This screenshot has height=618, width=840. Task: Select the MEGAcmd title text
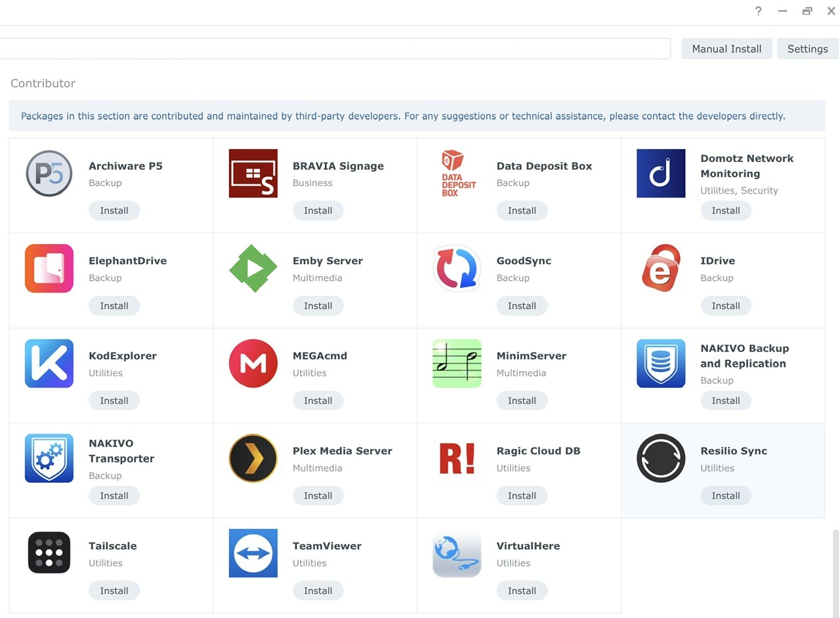click(320, 356)
